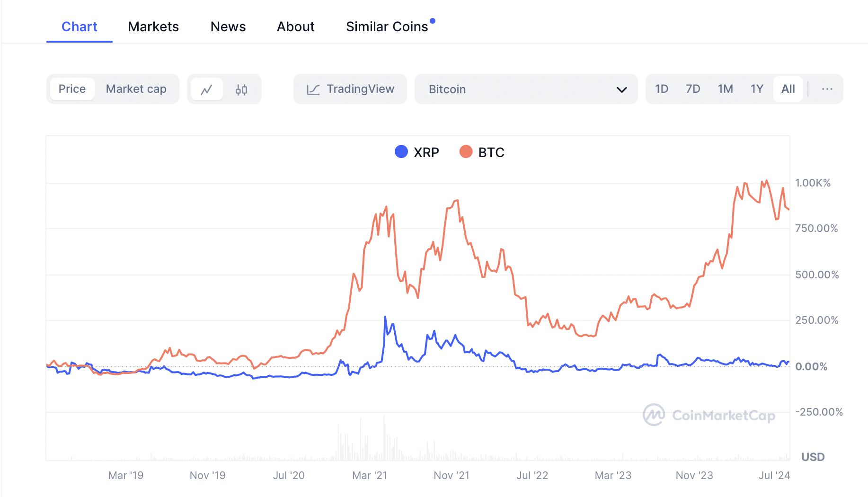Click the 0.00% axis label
868x497 pixels.
pos(811,366)
